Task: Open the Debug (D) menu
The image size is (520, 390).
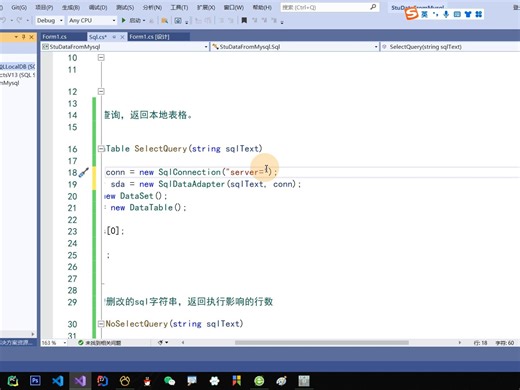Action: (x=98, y=7)
